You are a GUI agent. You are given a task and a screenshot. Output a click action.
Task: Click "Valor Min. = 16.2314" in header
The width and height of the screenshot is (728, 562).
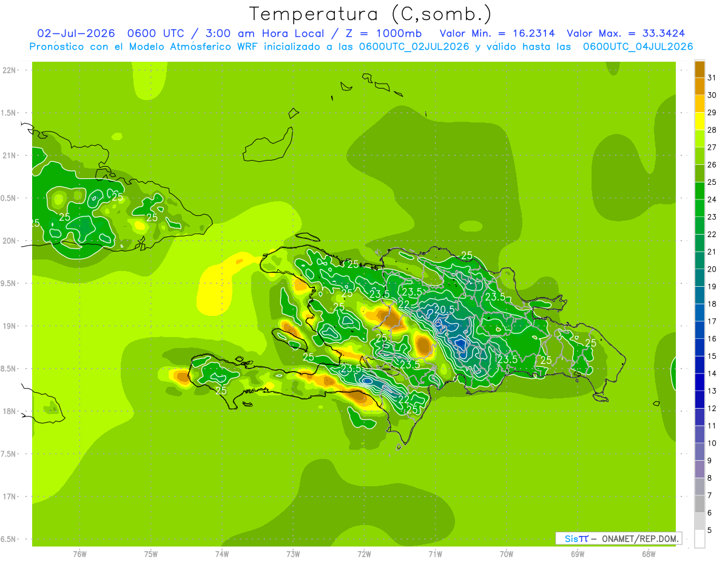(x=497, y=33)
